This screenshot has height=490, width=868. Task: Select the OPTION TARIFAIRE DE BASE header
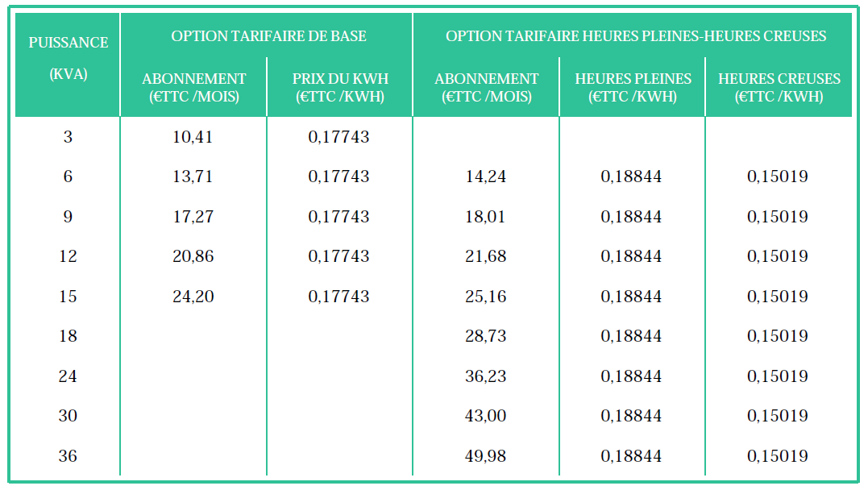tap(268, 36)
